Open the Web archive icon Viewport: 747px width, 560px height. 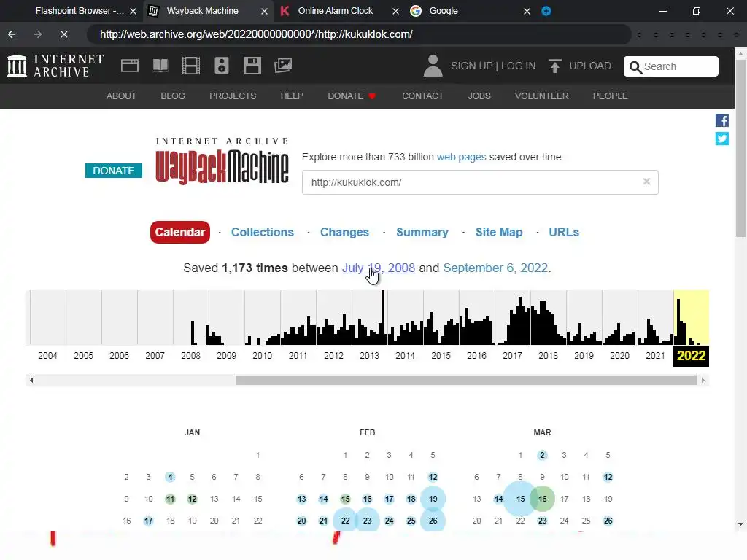130,66
